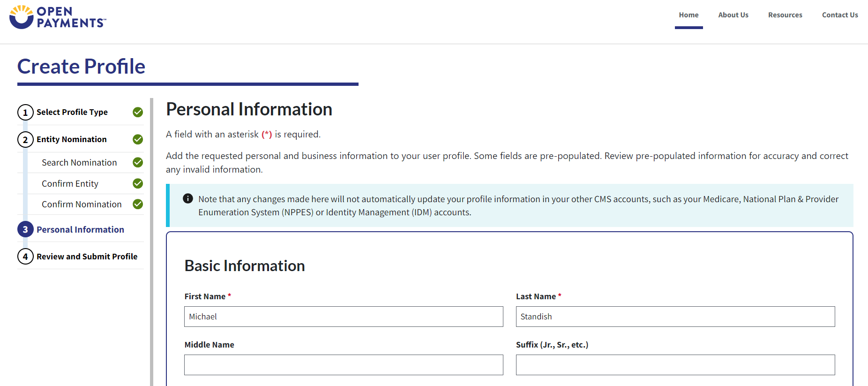Click the step 4 circle icon
Screen dimensions: 868x386
pyautogui.click(x=25, y=257)
